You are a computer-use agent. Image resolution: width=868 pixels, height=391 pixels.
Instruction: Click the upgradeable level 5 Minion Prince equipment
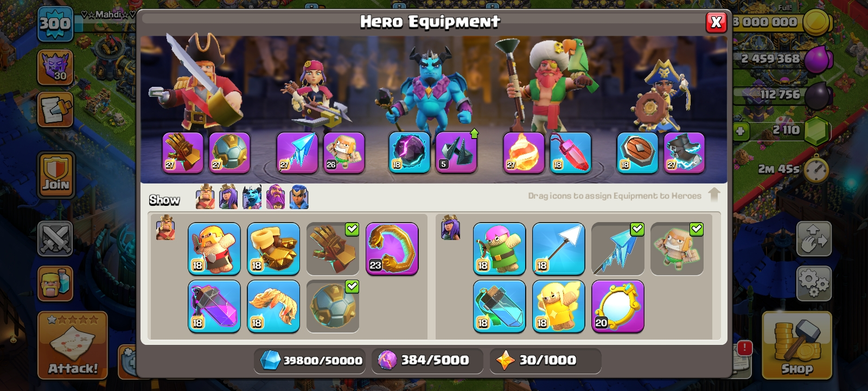pos(456,153)
